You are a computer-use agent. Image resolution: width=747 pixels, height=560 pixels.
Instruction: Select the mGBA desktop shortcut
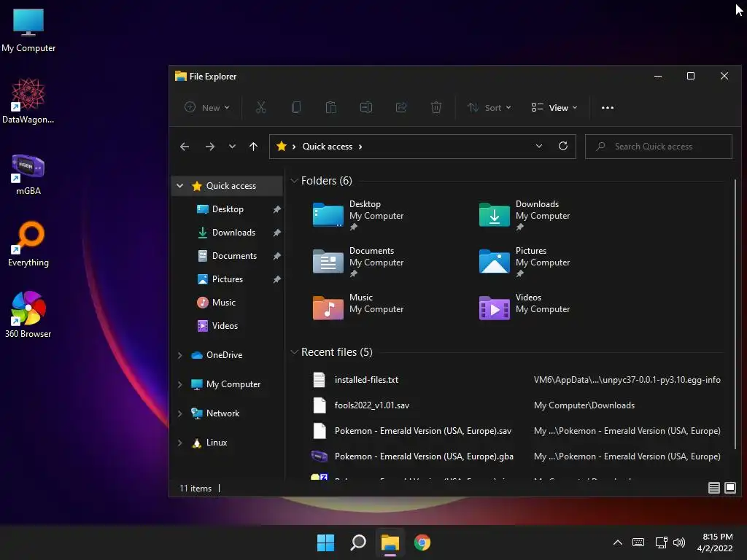[28, 174]
